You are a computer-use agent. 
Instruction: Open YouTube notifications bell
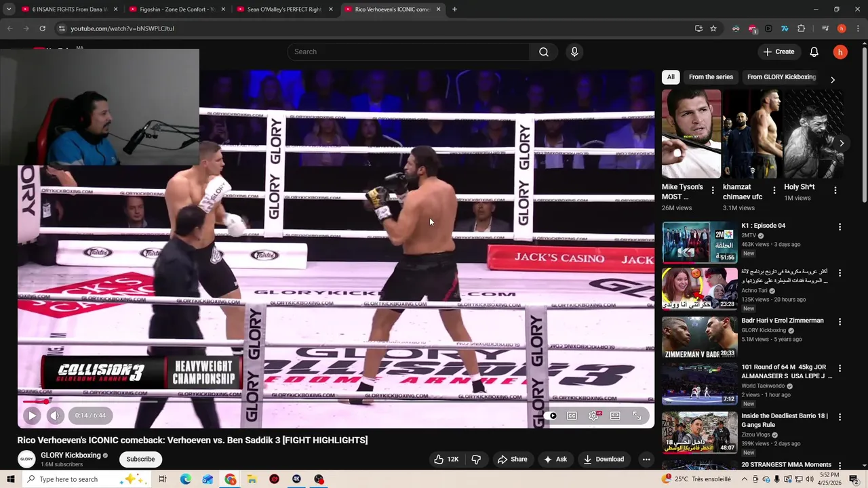point(814,52)
